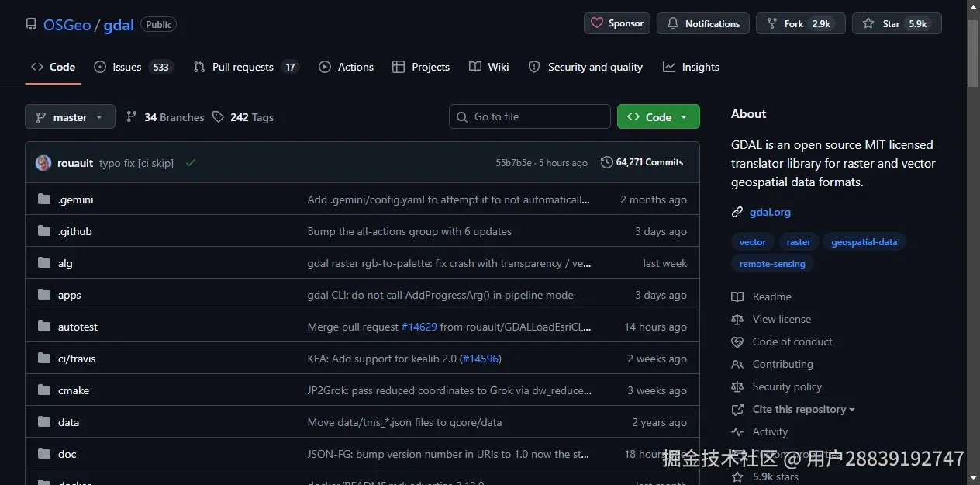Expand the master branch dropdown
The height and width of the screenshot is (485, 980).
point(70,117)
